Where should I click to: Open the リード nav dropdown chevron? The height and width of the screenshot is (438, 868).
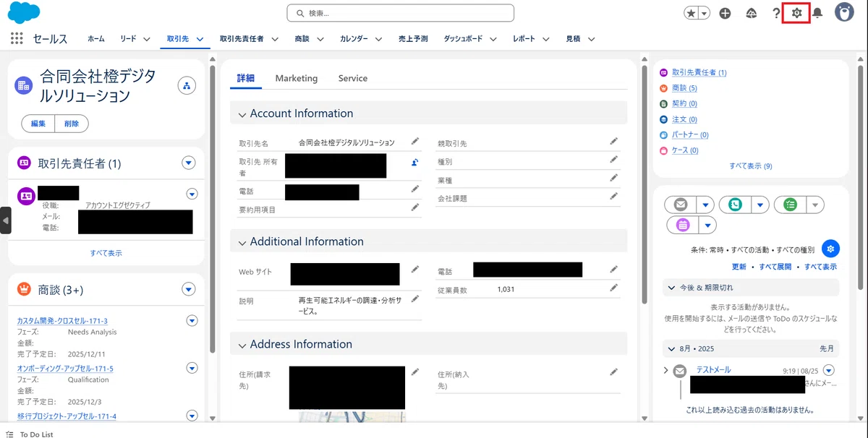pyautogui.click(x=146, y=39)
